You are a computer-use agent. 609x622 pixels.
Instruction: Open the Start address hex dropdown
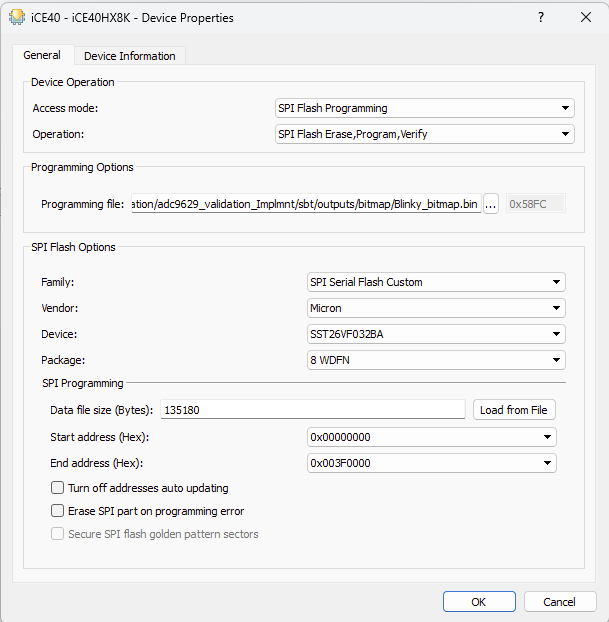coord(432,437)
